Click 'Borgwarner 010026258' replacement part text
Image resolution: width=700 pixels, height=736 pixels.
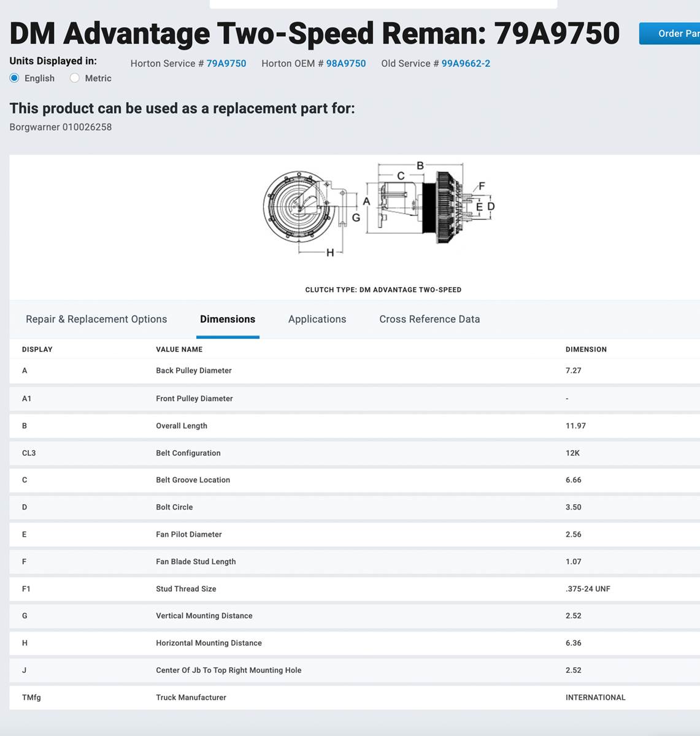tap(61, 127)
